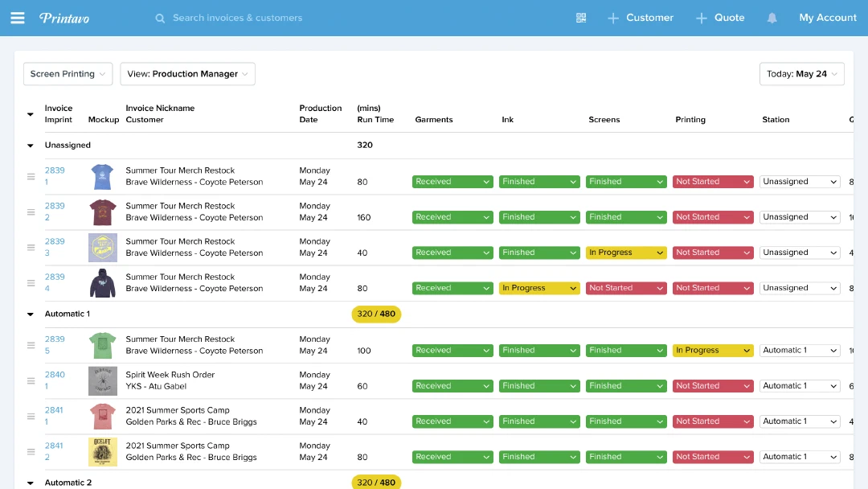
Task: Grab the reorder handle for invoice 2839 imprint 4
Action: (31, 283)
